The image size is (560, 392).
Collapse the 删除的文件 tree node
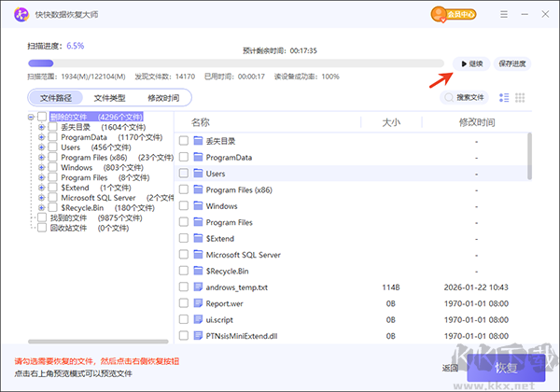click(x=31, y=117)
